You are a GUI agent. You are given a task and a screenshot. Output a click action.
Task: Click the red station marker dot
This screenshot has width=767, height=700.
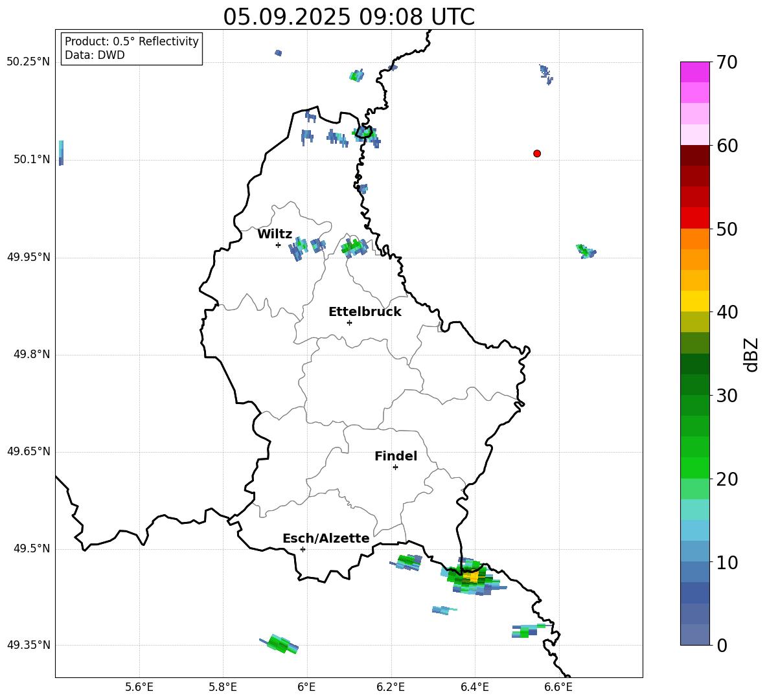coord(537,153)
